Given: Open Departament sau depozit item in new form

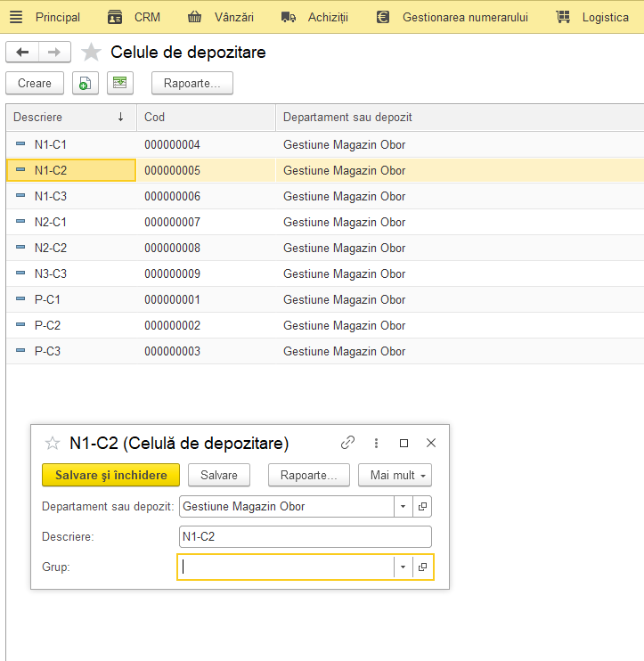Looking at the screenshot, I should click(x=422, y=506).
